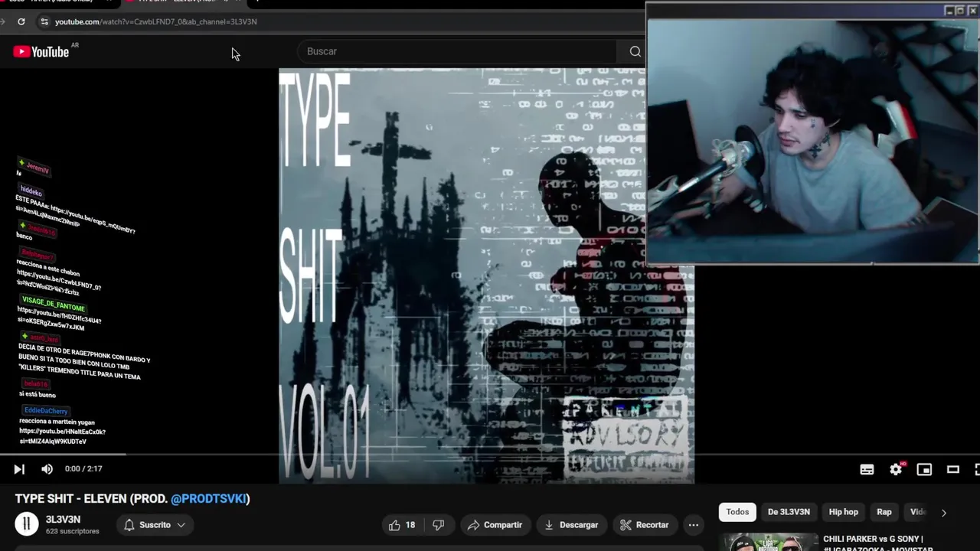The width and height of the screenshot is (980, 551).
Task: Open the player settings gear
Action: click(x=896, y=470)
